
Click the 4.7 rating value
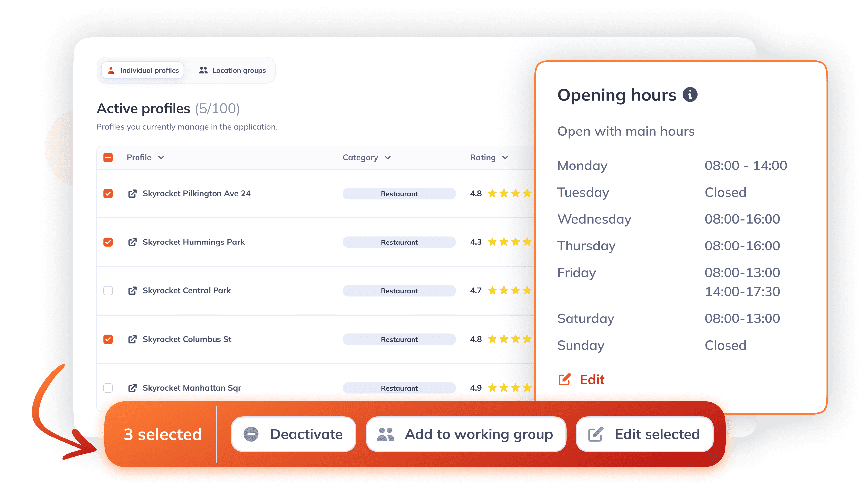tap(476, 290)
